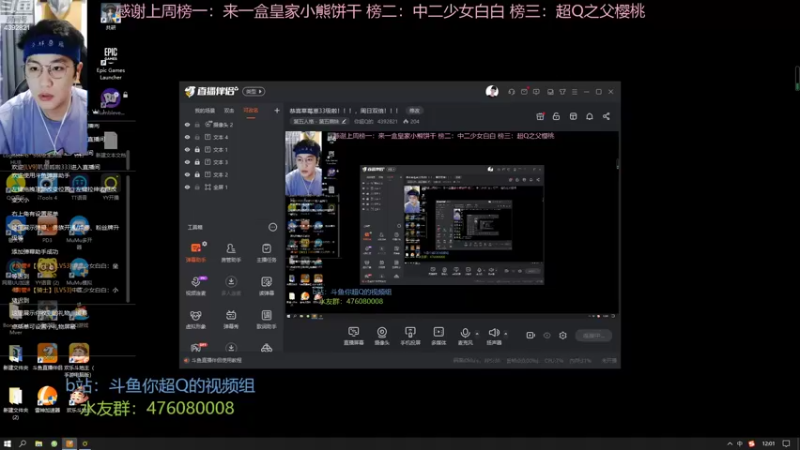Add a new scene with plus icon
The image size is (800, 450).
(x=277, y=110)
